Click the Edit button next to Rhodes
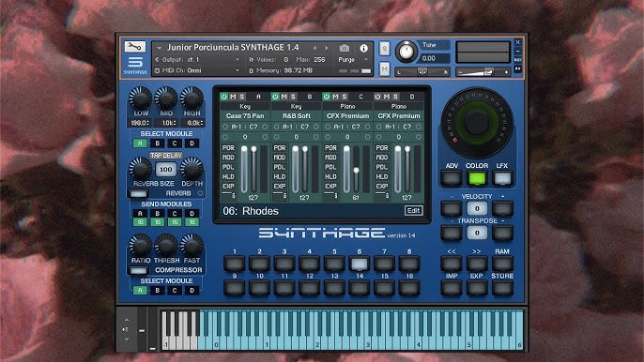The image size is (644, 362). click(x=413, y=211)
